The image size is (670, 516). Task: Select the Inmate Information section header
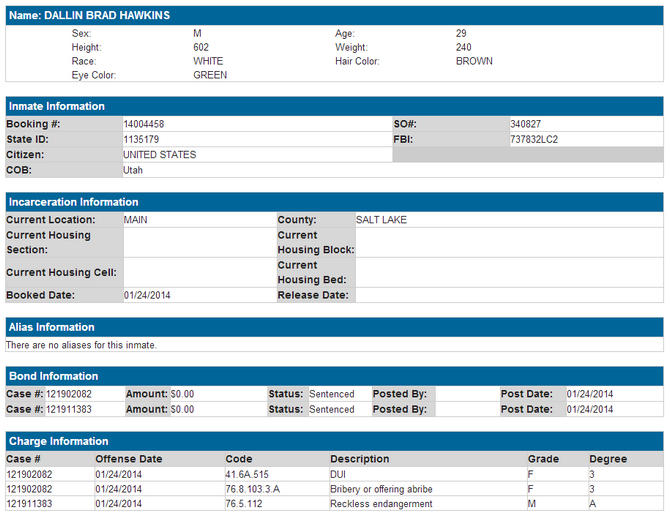[335, 106]
